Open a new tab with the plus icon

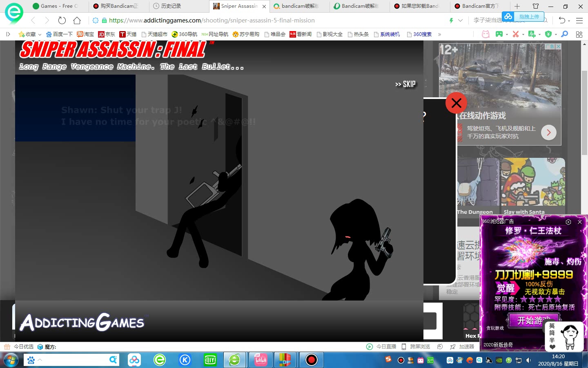tap(517, 6)
